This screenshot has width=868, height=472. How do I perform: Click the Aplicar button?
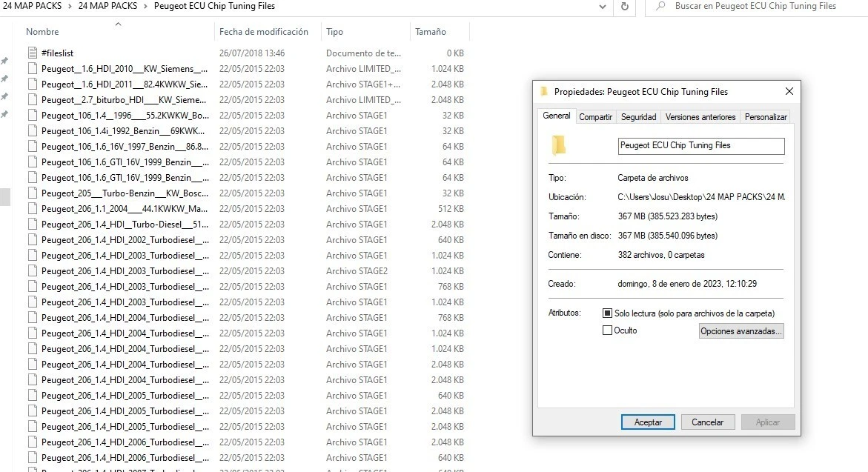pyautogui.click(x=768, y=422)
